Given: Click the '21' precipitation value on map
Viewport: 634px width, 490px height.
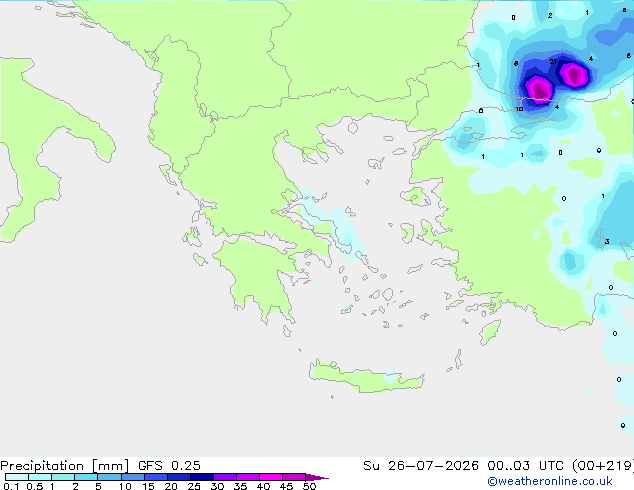Looking at the screenshot, I should [553, 61].
